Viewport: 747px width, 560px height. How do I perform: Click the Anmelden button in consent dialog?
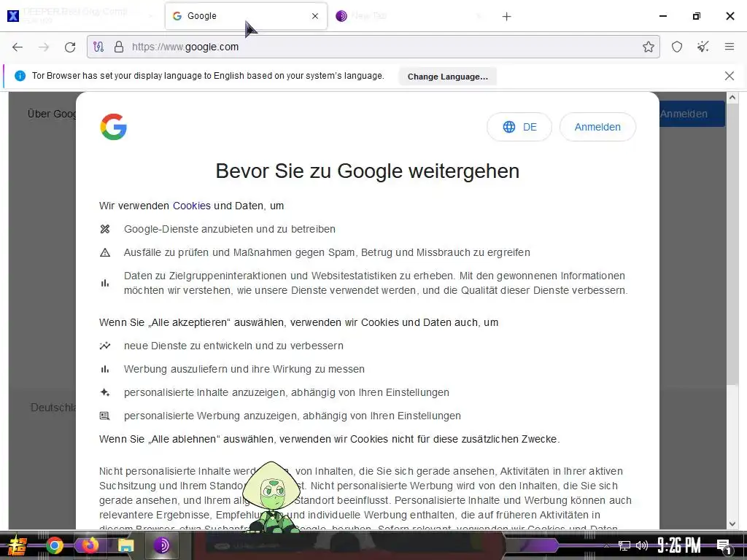pyautogui.click(x=597, y=127)
